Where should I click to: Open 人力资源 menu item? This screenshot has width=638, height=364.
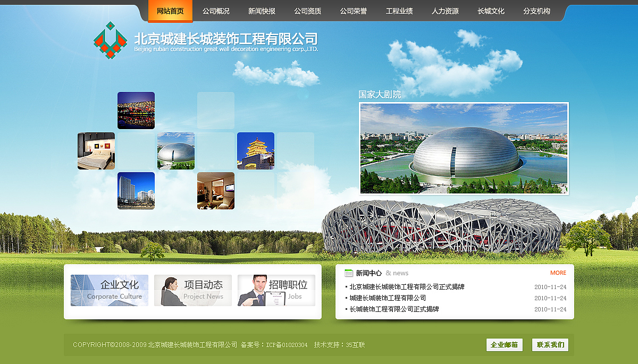(445, 11)
